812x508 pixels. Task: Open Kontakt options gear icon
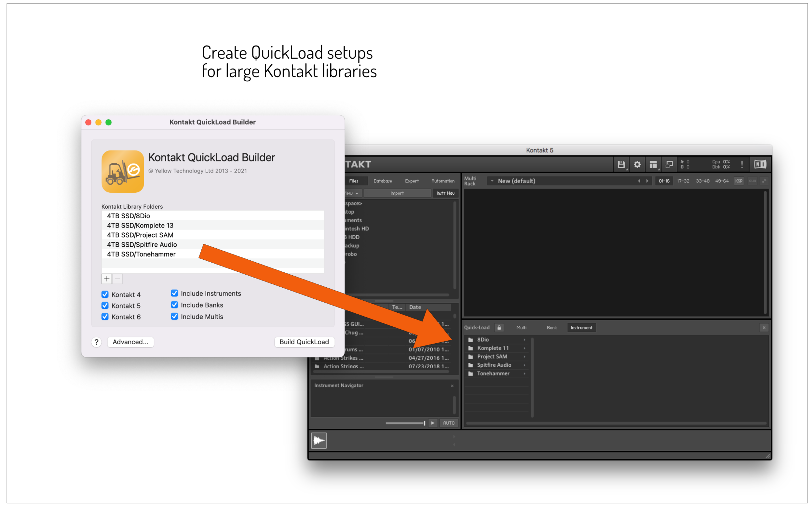tap(637, 164)
